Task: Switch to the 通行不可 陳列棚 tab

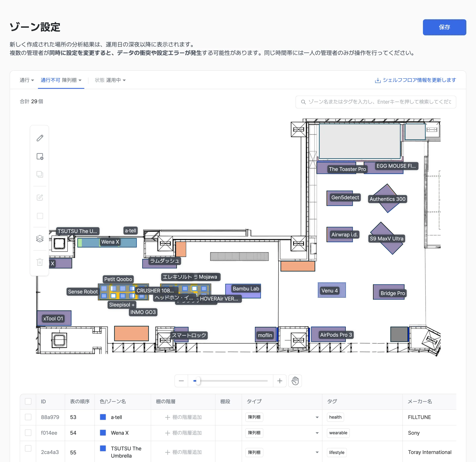Action: click(x=61, y=80)
